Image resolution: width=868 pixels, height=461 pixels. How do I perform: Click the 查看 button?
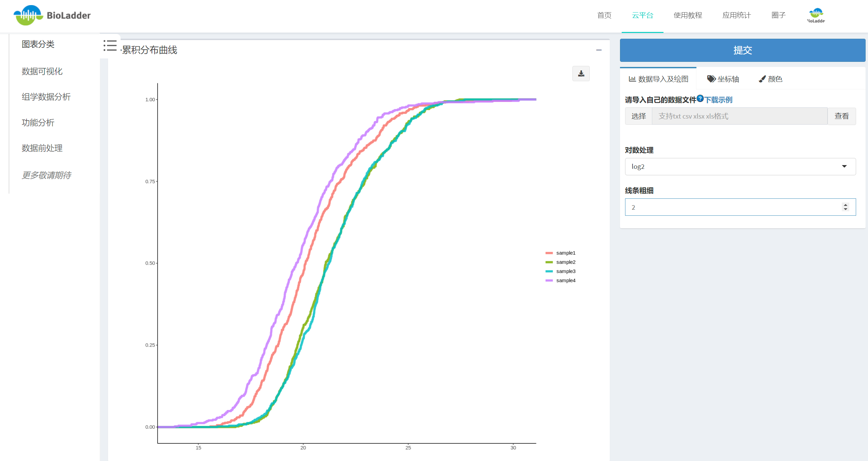click(842, 116)
